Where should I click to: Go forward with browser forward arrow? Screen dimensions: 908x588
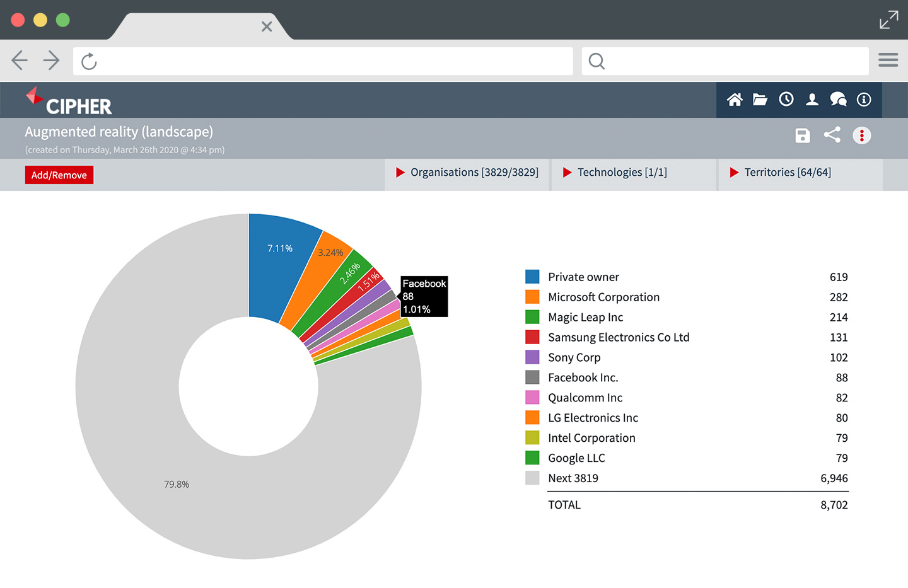[x=52, y=61]
